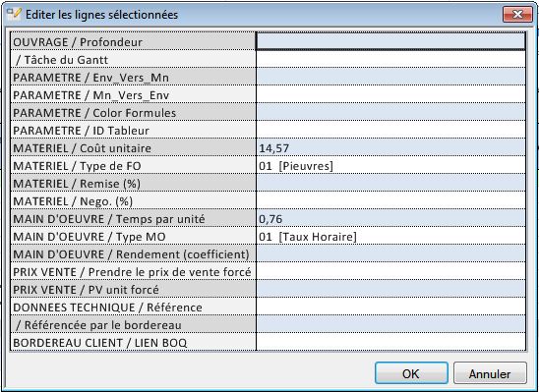This screenshot has width=539, height=392.
Task: Select the PV unit forcé value field
Action: tap(390, 290)
